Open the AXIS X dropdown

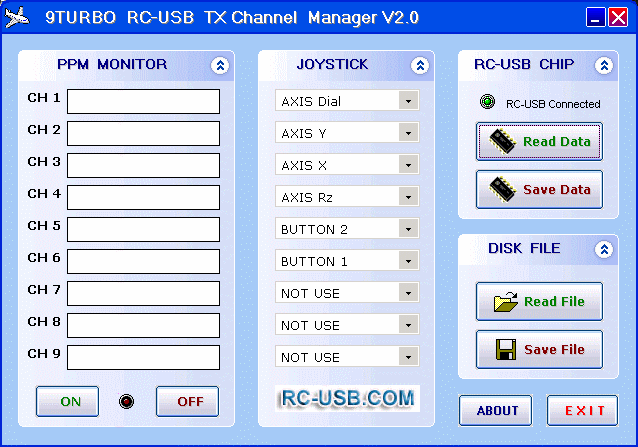[x=408, y=165]
